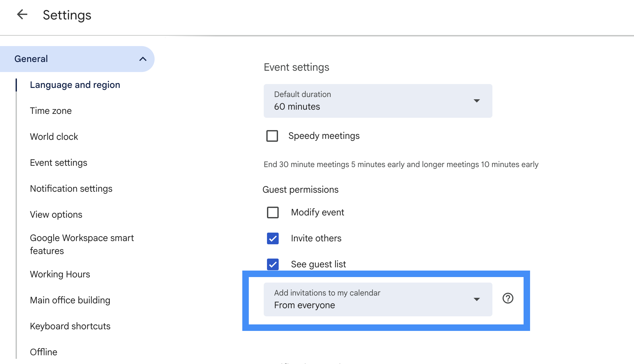The width and height of the screenshot is (634, 364).
Task: Check the Modify event permission
Action: tap(273, 212)
